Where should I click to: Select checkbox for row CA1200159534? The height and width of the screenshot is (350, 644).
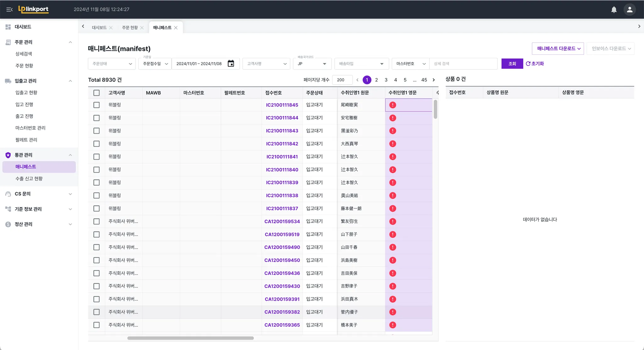pyautogui.click(x=97, y=221)
